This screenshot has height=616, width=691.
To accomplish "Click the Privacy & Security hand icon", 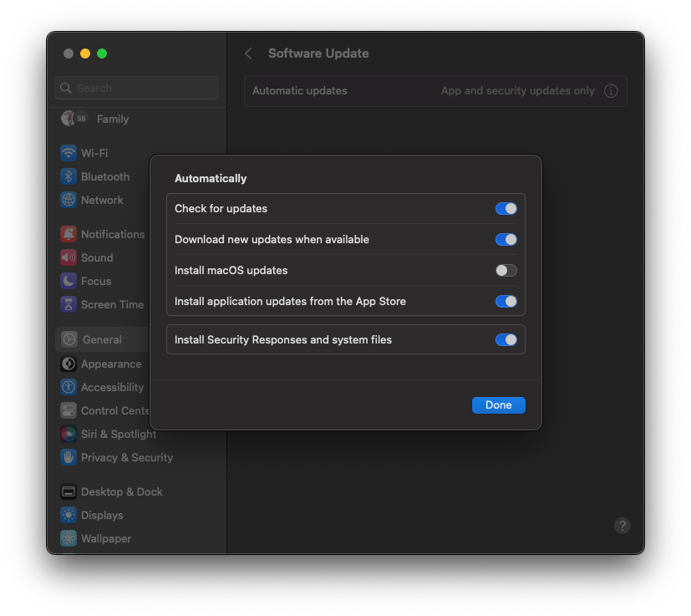I will point(69,457).
